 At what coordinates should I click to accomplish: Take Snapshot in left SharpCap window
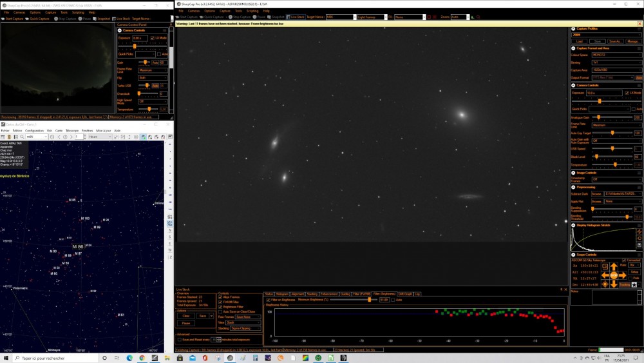(x=102, y=19)
